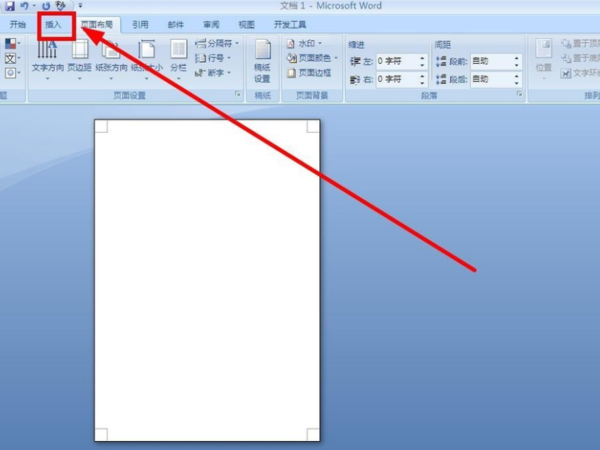The width and height of the screenshot is (600, 450).
Task: Open the 分隔符 breaks menu
Action: pos(217,44)
